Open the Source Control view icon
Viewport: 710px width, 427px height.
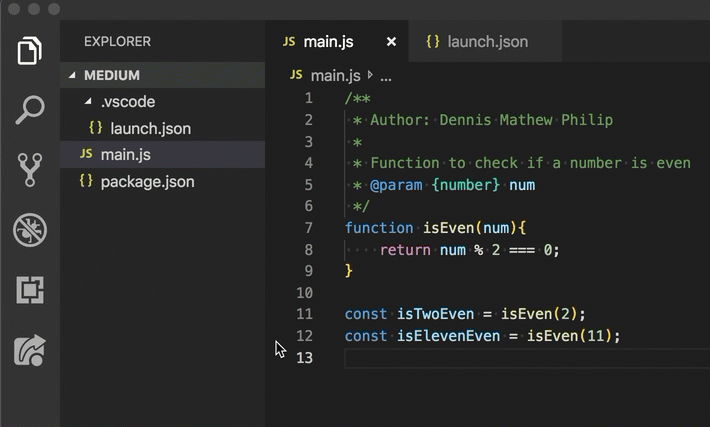[x=30, y=170]
